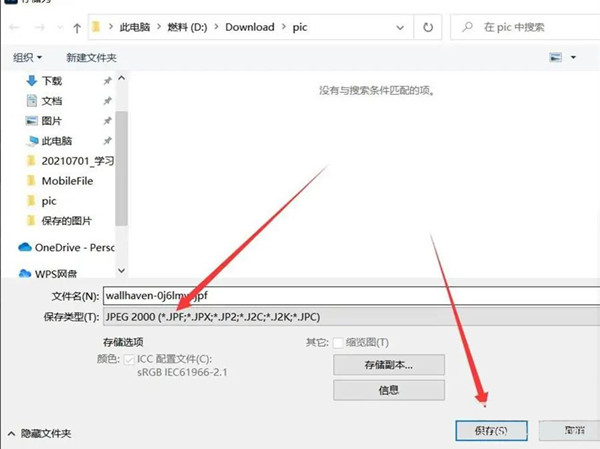Toggle the ICC 配置文件 checkbox
The image size is (600, 449).
pos(130,361)
